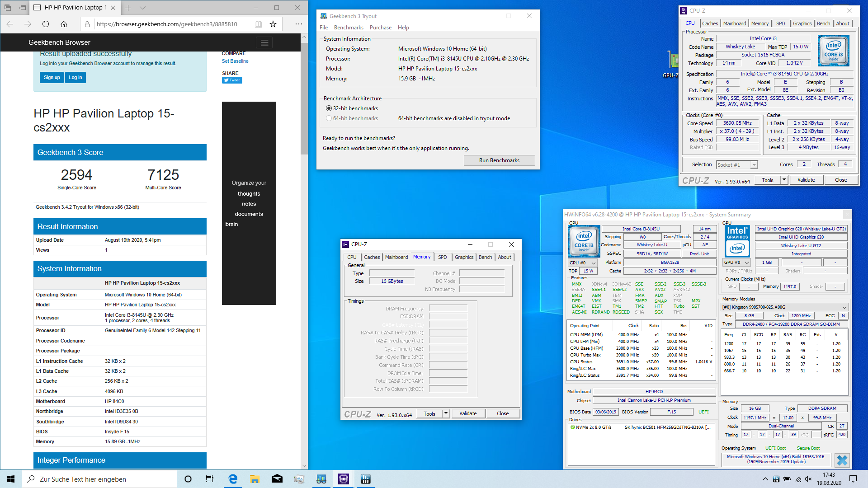Screen dimensions: 868x488
Task: Click the browser address bar URL
Action: (167, 24)
